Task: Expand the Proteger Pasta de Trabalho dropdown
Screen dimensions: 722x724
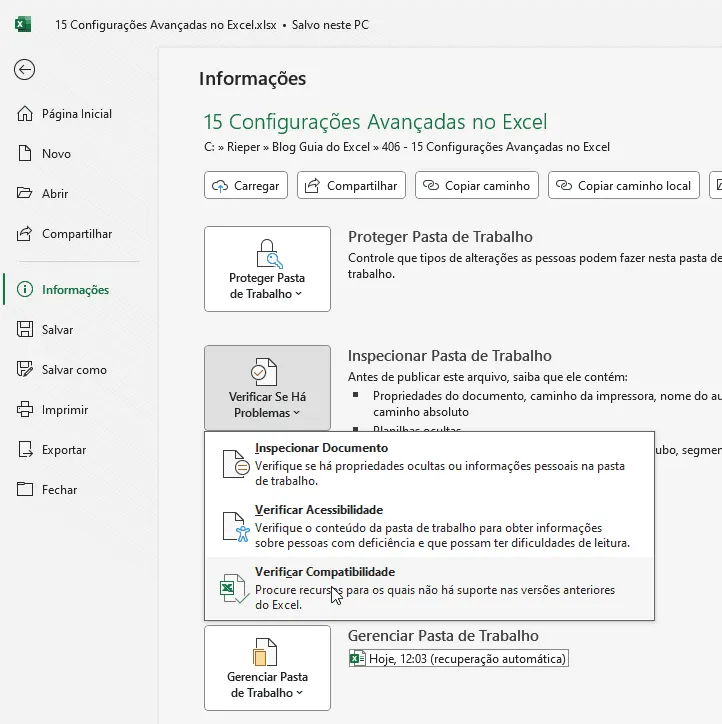Action: 267,269
